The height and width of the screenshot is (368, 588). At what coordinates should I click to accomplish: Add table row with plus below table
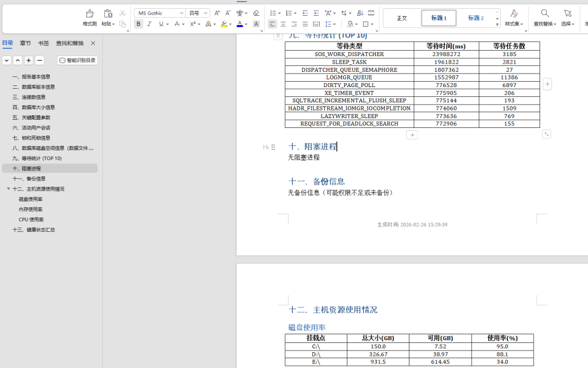click(412, 135)
